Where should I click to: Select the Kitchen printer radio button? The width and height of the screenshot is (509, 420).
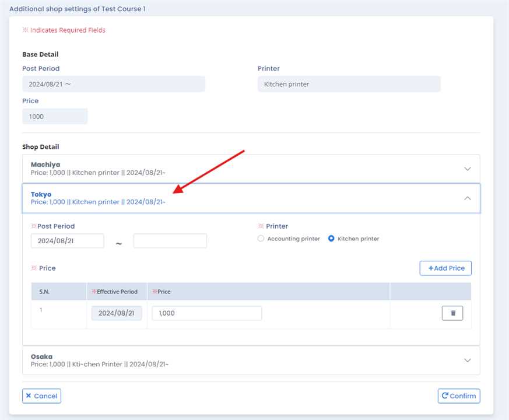point(331,239)
